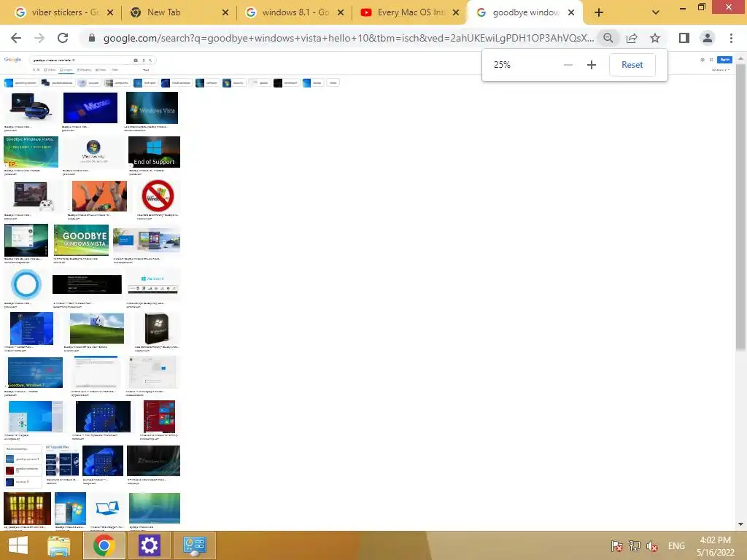747x560 pixels.
Task: Open the raised hands orange image result
Action: (99, 196)
